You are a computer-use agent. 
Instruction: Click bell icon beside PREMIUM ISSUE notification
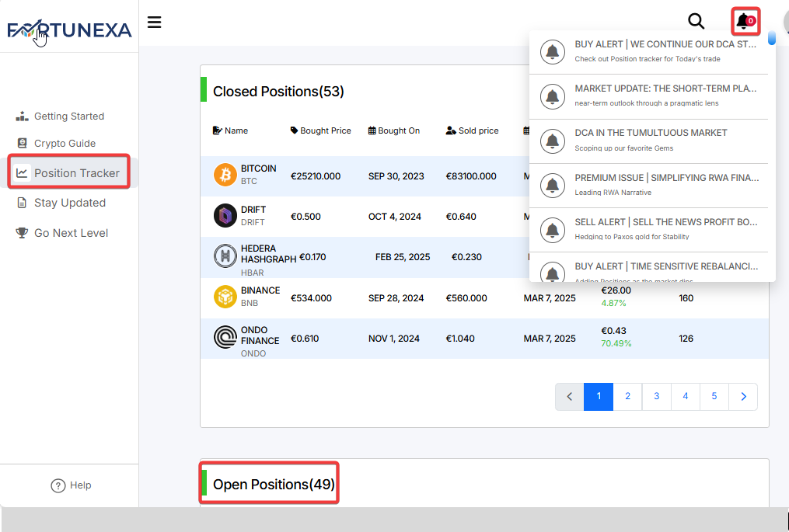(x=553, y=185)
